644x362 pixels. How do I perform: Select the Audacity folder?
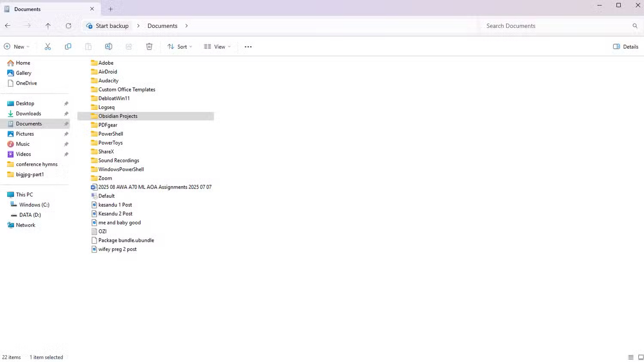pos(108,81)
